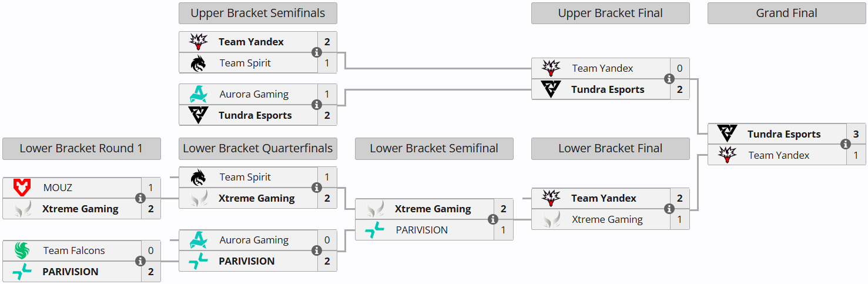Click info icon for Aurora Gaming vs PARIVISION quarterfinal
The image size is (868, 284).
317,250
